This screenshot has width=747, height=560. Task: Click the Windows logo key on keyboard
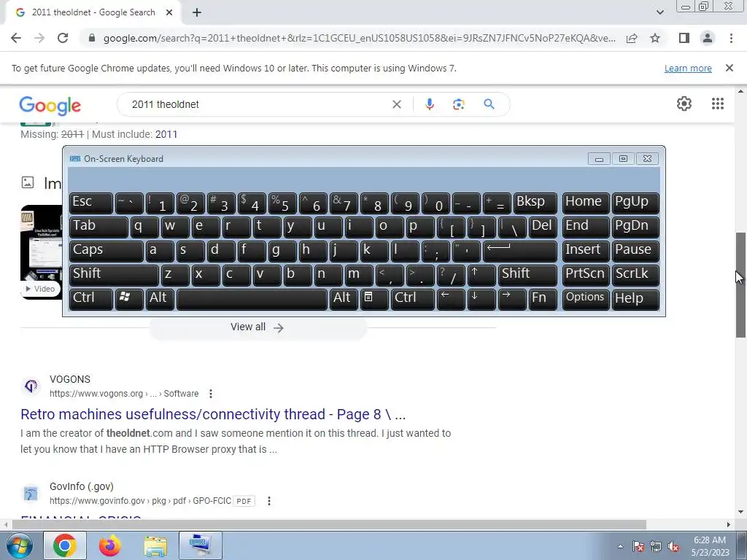point(128,298)
